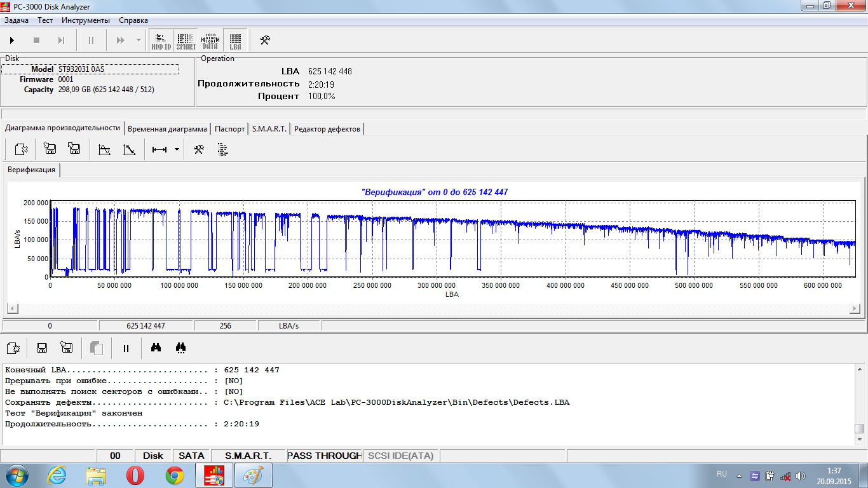This screenshot has width=868, height=488.
Task: Click the find binoculars icon in log toolbar
Action: 155,348
